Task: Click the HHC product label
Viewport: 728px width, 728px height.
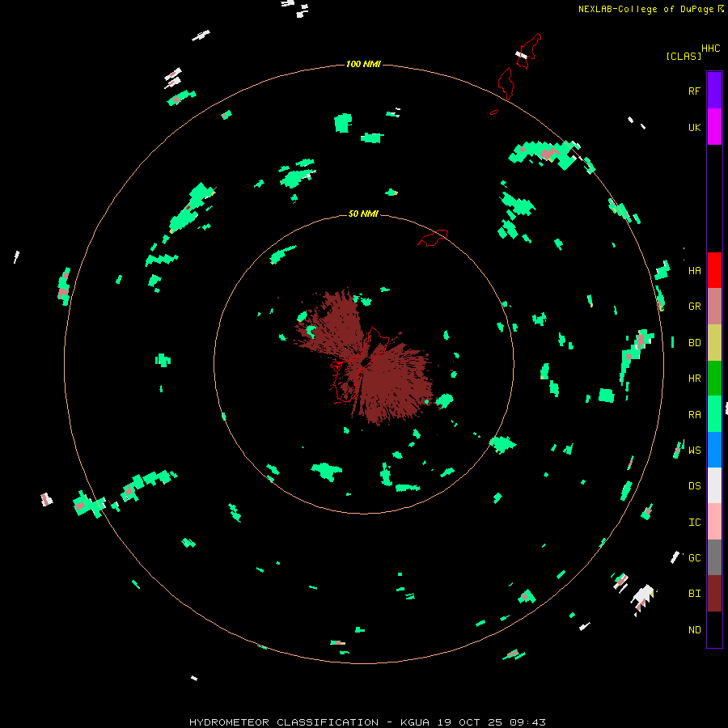Action: point(710,49)
